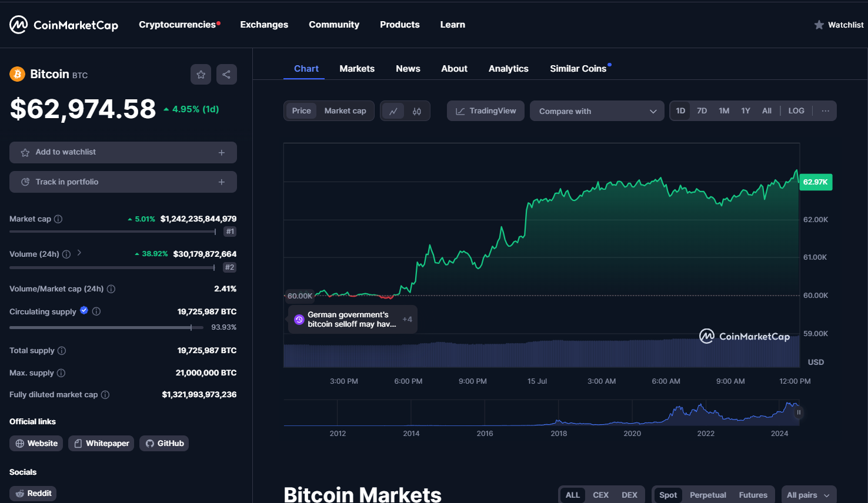Set chart range to 1Y
868x503 pixels.
pyautogui.click(x=746, y=111)
